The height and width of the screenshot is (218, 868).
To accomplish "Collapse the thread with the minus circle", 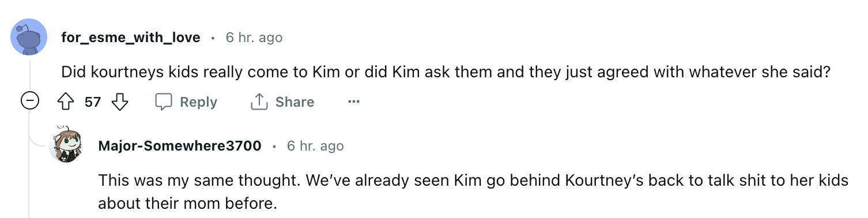I will tap(29, 102).
